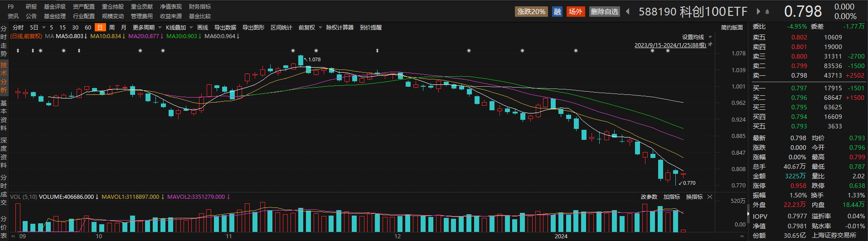Image resolution: width=868 pixels, height=241 pixels.
Task: Click the 删除自选 button
Action: [605, 11]
